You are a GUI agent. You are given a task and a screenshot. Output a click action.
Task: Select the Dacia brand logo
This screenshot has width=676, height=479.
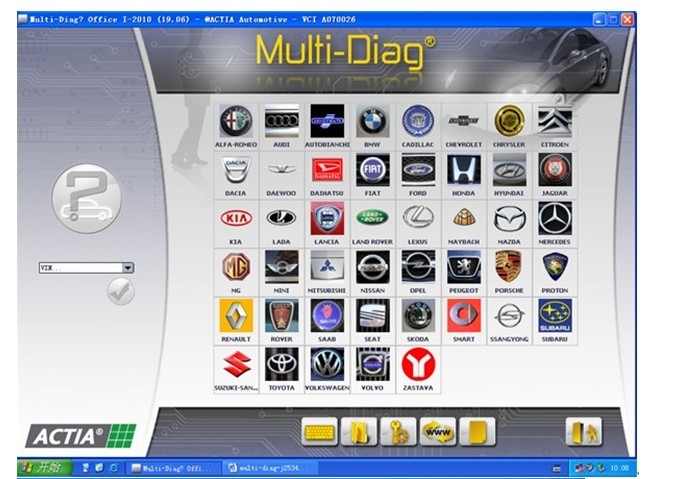(236, 170)
